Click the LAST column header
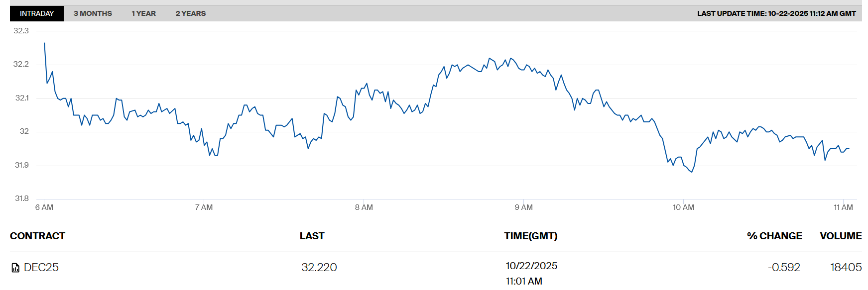The width and height of the screenshot is (868, 290). point(312,236)
